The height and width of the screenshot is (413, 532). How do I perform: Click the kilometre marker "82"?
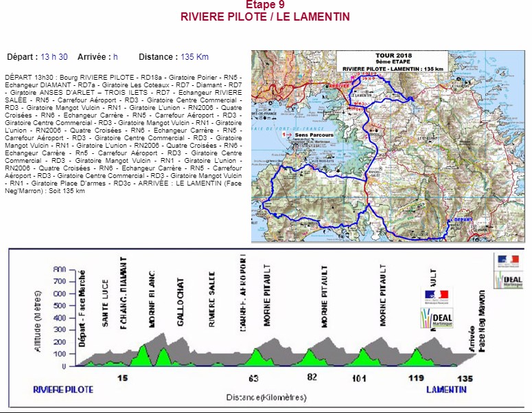point(312,377)
